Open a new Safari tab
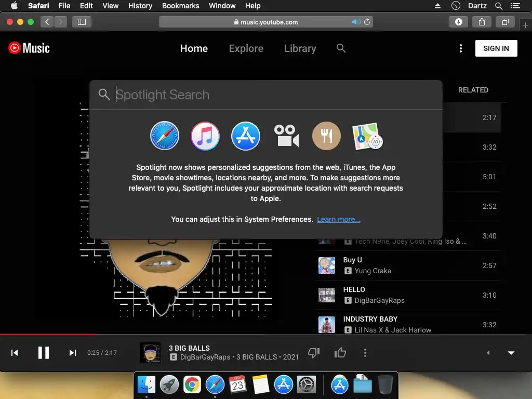 click(x=525, y=25)
